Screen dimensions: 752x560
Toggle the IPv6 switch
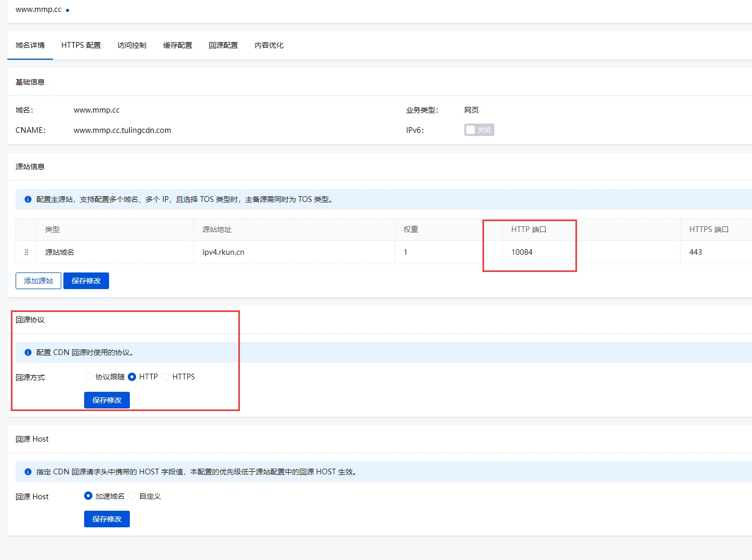479,130
